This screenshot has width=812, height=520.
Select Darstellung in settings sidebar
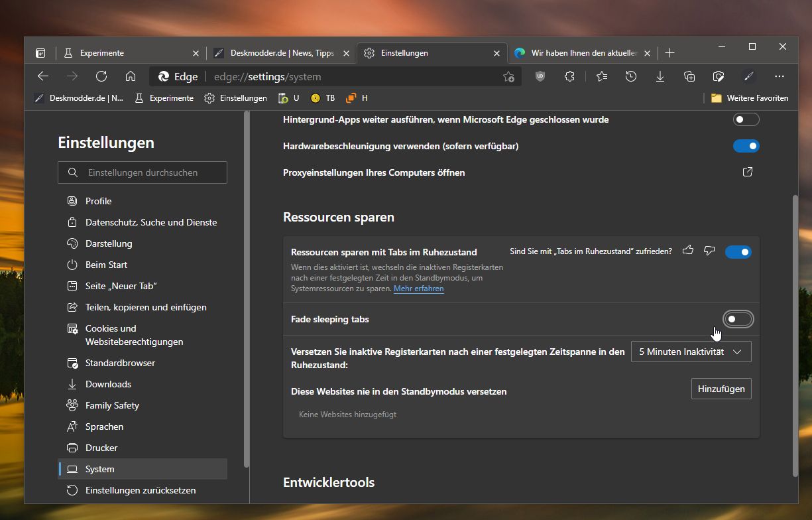click(x=143, y=243)
